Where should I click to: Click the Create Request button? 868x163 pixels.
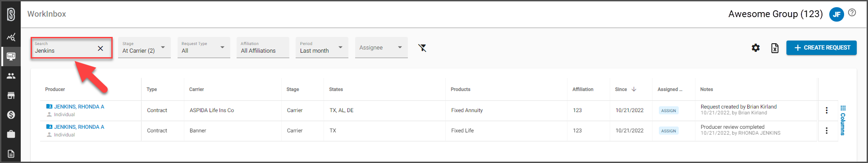point(822,48)
